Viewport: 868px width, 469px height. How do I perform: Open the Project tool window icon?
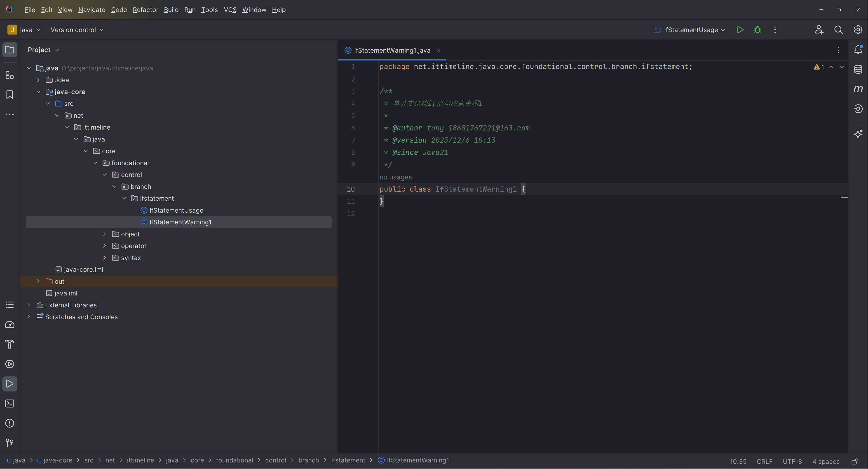[x=10, y=50]
